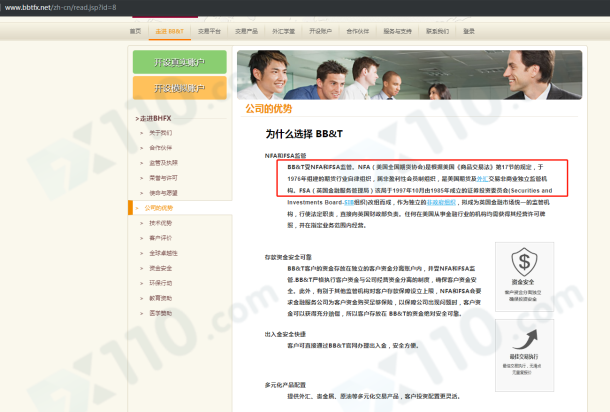Viewport: 610px width, 412px height.
Task: Open 合作伙伴 in the top navigation
Action: pos(358,31)
